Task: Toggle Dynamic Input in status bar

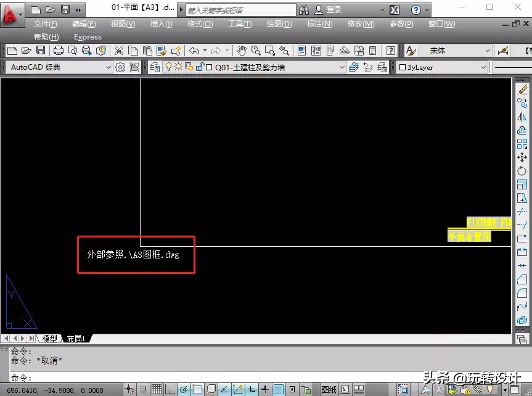Action: [x=252, y=390]
